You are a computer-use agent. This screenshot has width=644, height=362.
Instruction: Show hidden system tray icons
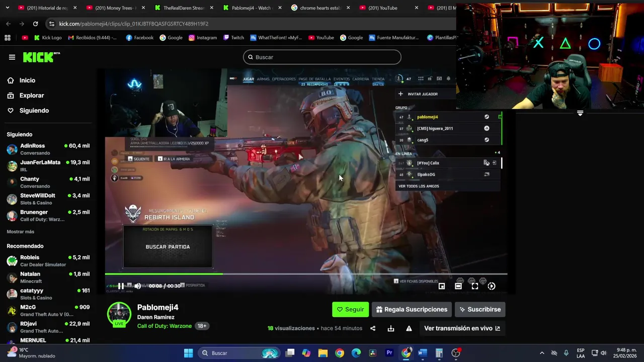[x=542, y=353]
